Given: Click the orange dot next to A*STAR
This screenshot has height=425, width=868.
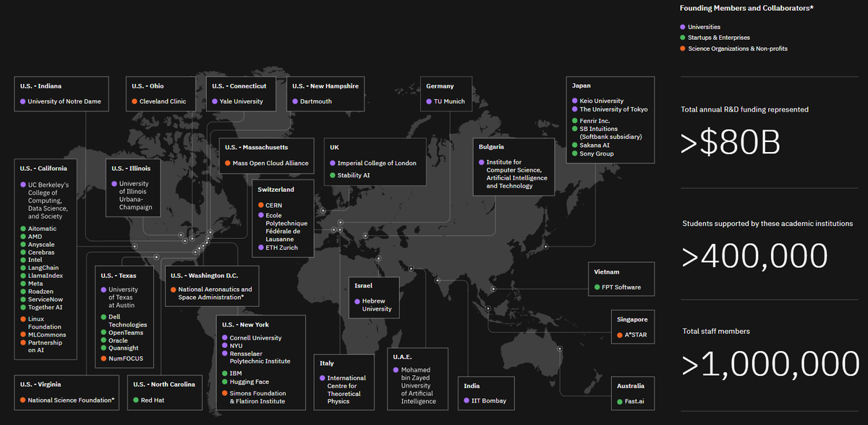Looking at the screenshot, I should [619, 335].
